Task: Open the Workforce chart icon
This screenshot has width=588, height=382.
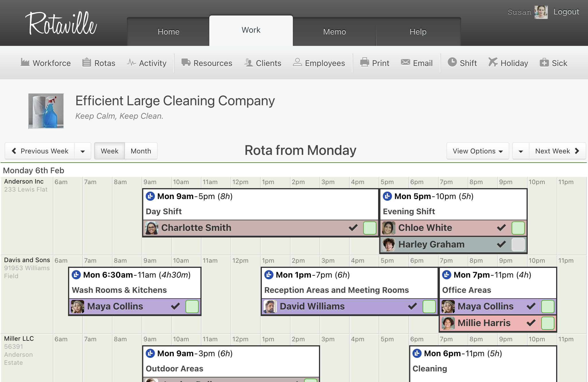Action: pyautogui.click(x=25, y=62)
